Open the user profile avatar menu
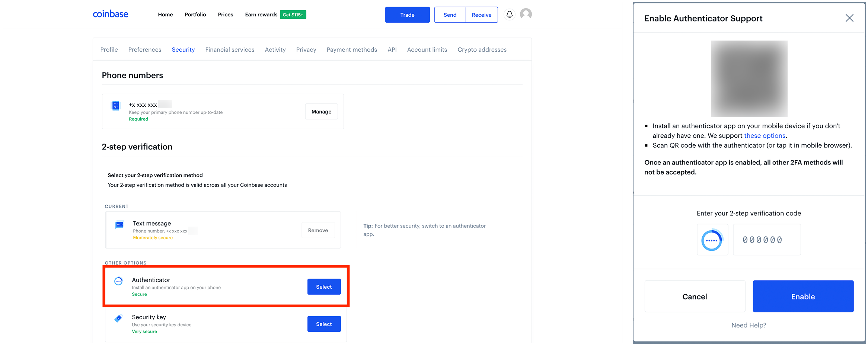Image resolution: width=868 pixels, height=346 pixels. tap(526, 14)
